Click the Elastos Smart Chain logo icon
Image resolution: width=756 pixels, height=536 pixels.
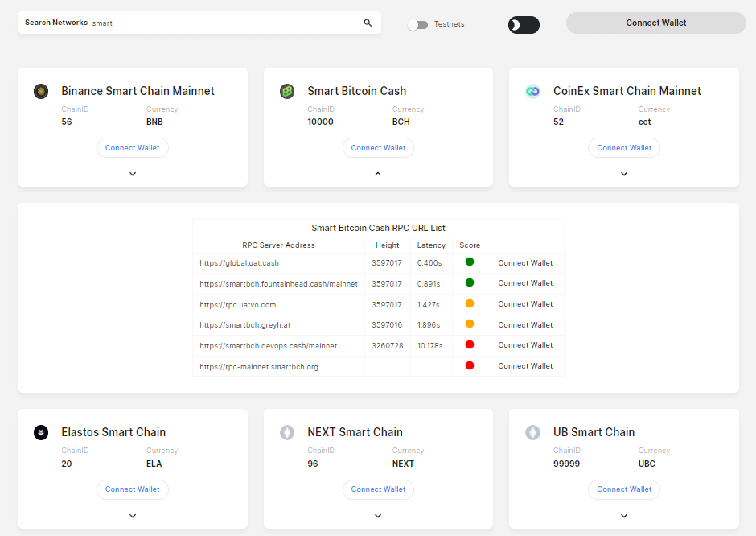(x=41, y=432)
